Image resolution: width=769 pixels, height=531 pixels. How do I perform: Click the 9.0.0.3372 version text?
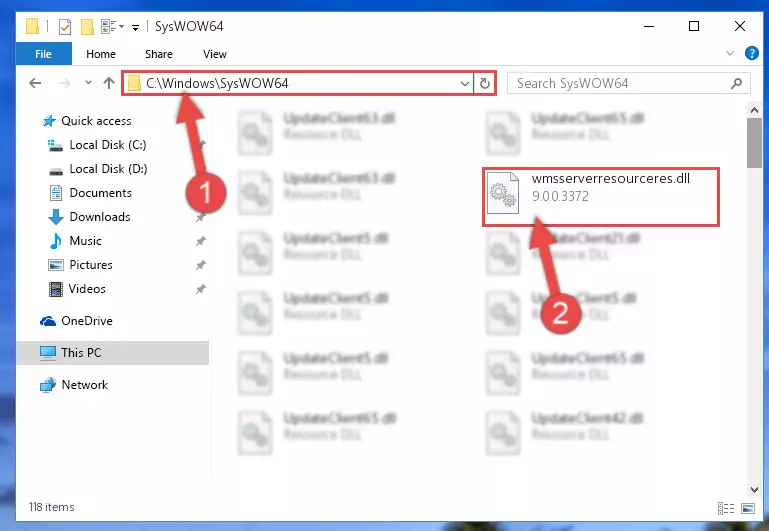pyautogui.click(x=560, y=196)
